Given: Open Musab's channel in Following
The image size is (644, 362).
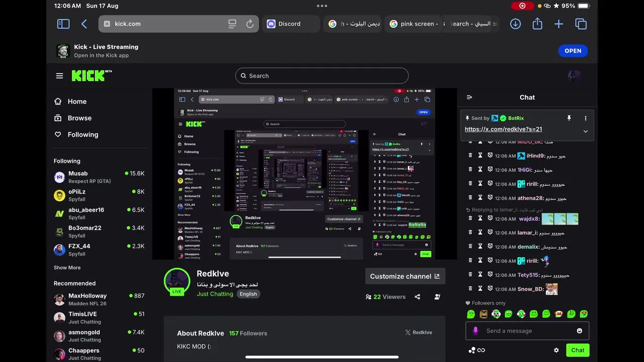Looking at the screenshot, I should click(x=99, y=177).
